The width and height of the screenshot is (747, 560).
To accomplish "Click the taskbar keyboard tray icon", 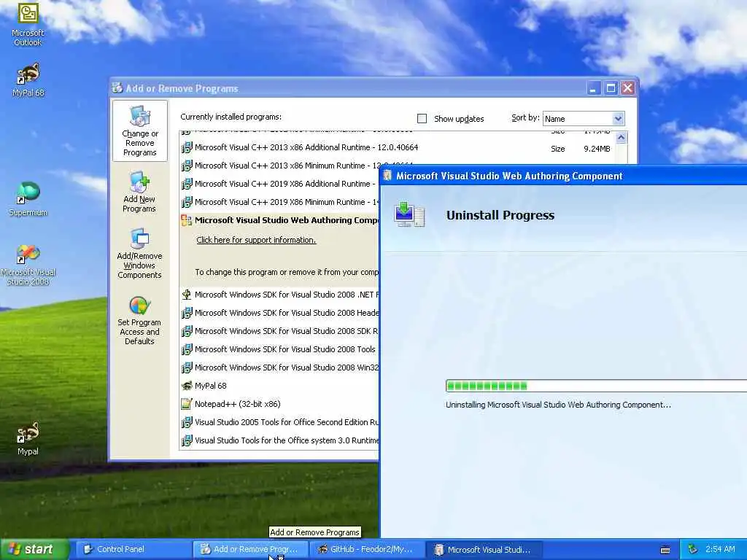I will click(665, 550).
